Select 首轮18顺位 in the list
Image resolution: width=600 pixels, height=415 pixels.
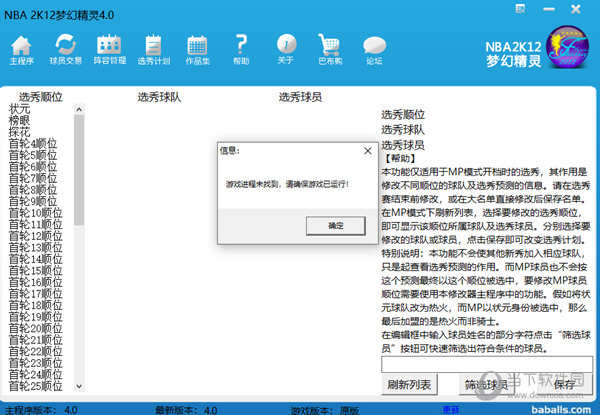tap(36, 305)
